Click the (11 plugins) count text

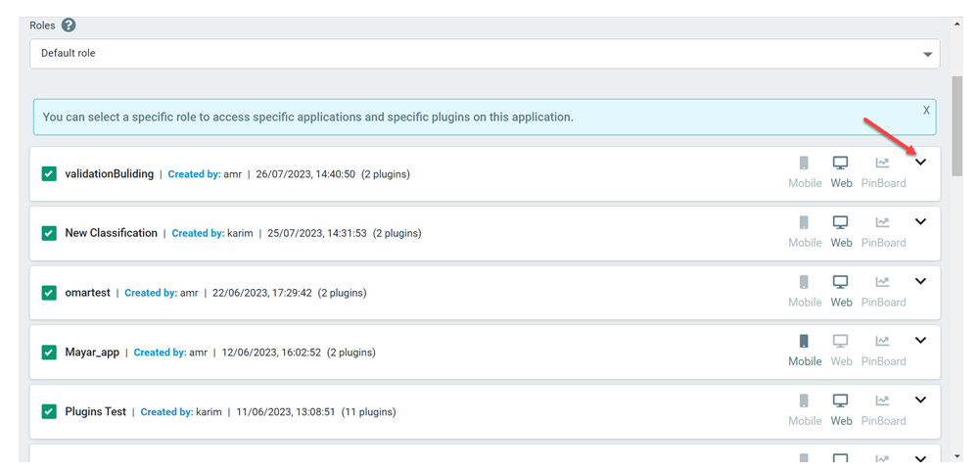tap(369, 412)
